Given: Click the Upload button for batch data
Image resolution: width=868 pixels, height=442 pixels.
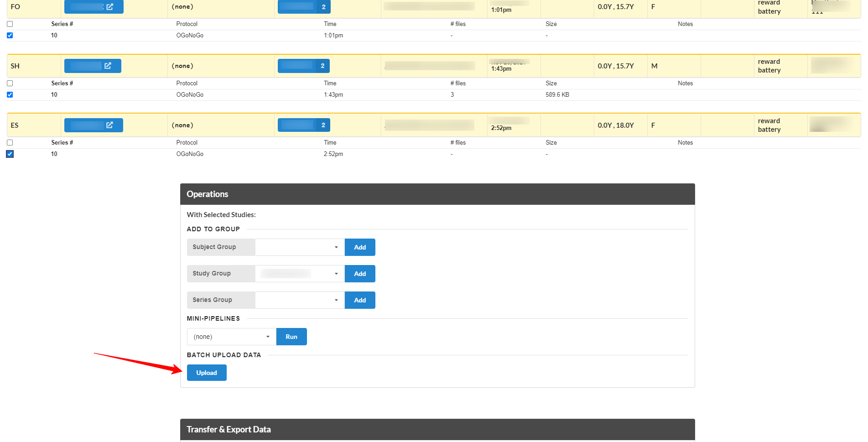Looking at the screenshot, I should pyautogui.click(x=207, y=373).
